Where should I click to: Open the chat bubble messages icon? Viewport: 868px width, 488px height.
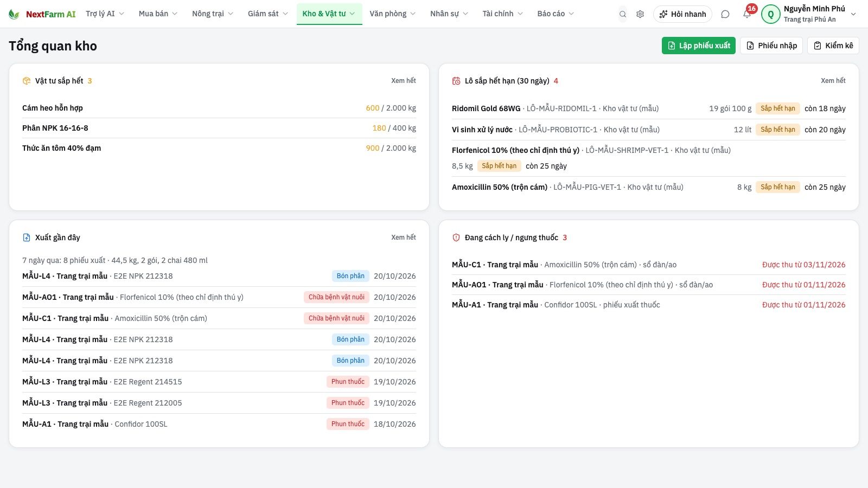[725, 14]
